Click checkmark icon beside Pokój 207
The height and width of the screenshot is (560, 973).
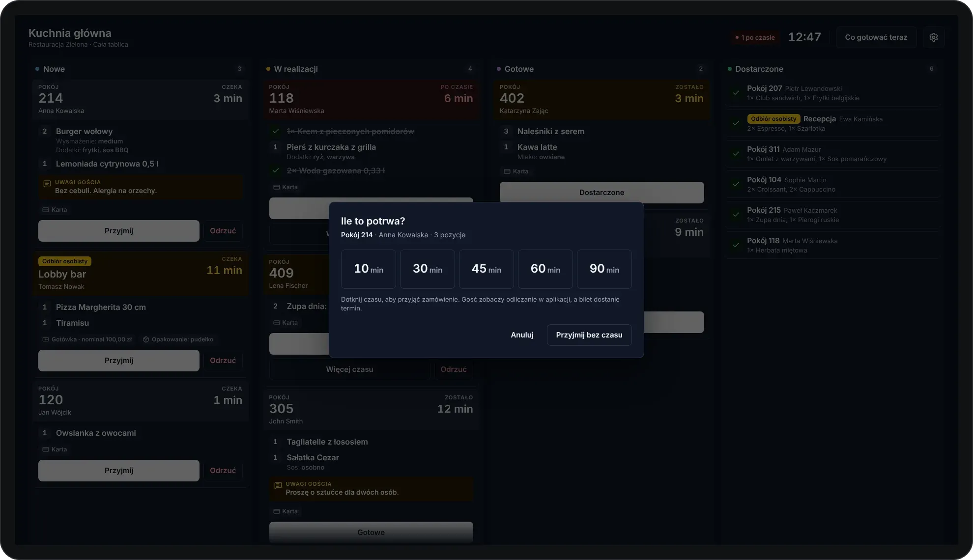pyautogui.click(x=736, y=93)
